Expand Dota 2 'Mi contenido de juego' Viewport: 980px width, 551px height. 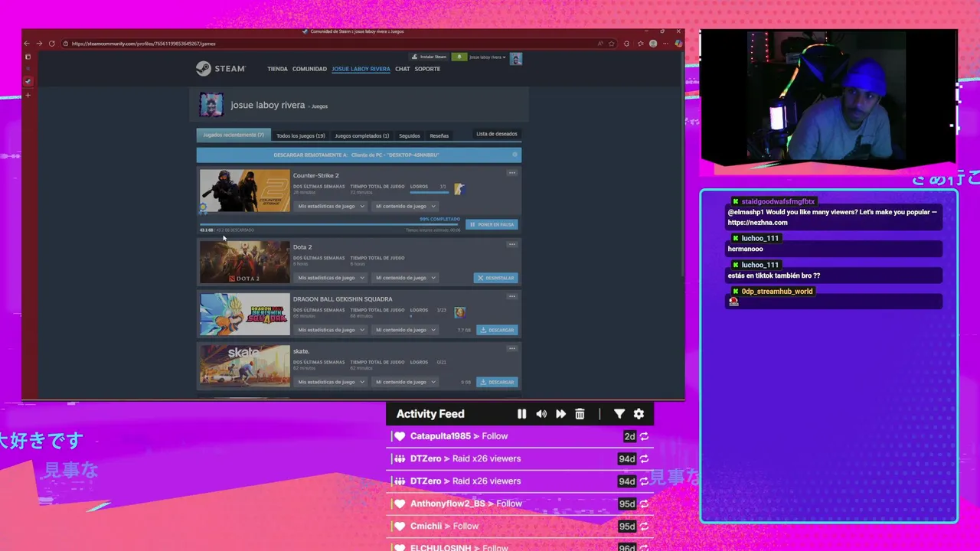pos(405,278)
